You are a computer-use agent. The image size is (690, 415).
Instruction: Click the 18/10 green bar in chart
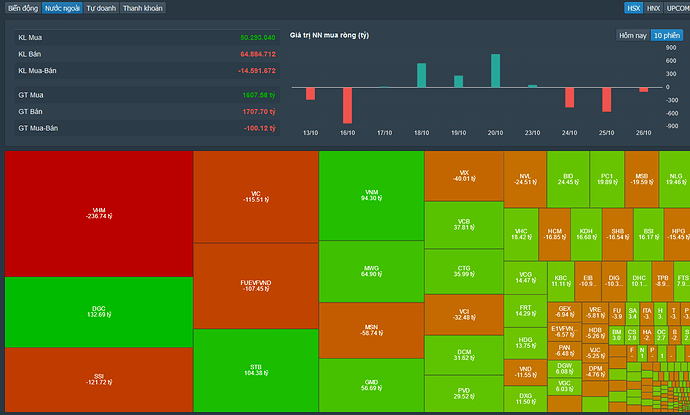click(x=421, y=75)
